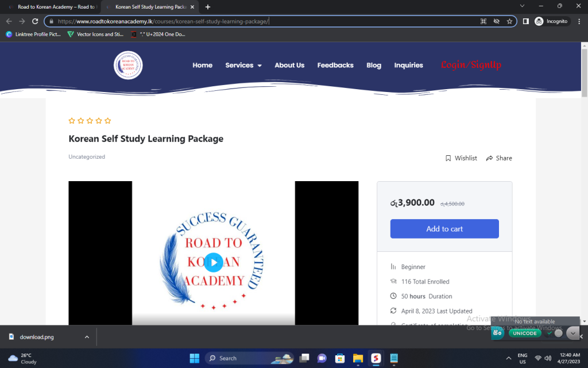The height and width of the screenshot is (368, 588).
Task: Click the Add to cart button
Action: [444, 229]
